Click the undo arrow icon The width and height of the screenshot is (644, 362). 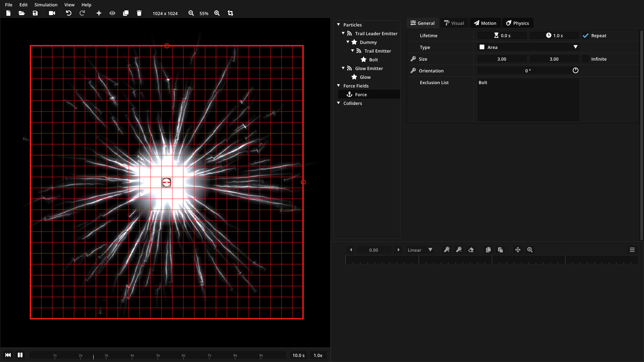68,13
